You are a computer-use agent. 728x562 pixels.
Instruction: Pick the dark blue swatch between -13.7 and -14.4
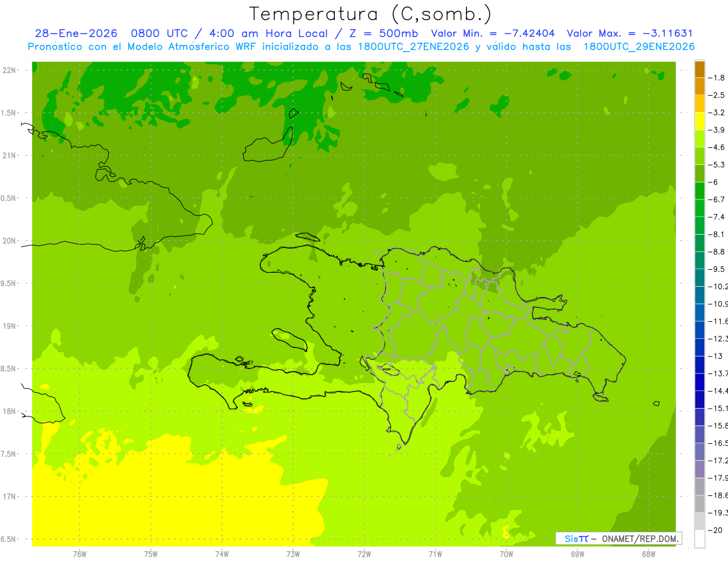tap(699, 382)
